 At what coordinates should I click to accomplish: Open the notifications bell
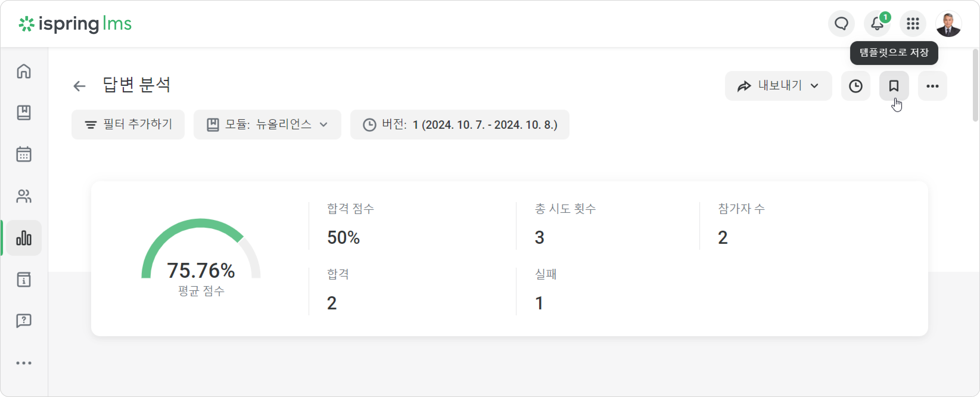[877, 24]
